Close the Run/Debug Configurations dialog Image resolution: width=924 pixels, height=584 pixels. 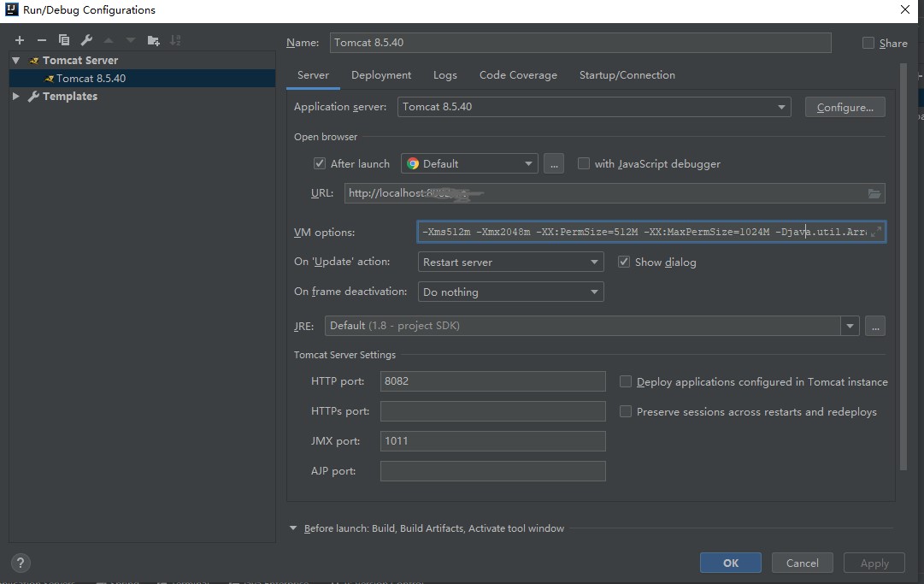click(x=905, y=9)
